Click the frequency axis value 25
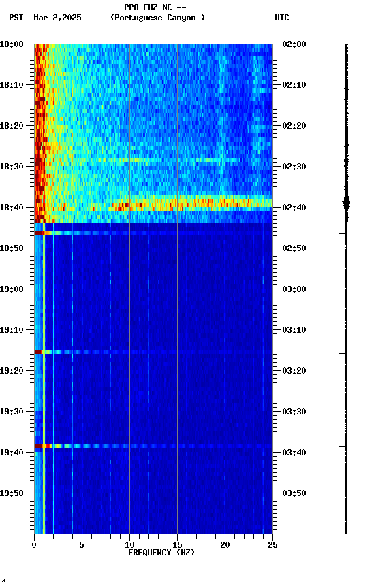Image resolution: width=376 pixels, height=588 pixels. 272,545
